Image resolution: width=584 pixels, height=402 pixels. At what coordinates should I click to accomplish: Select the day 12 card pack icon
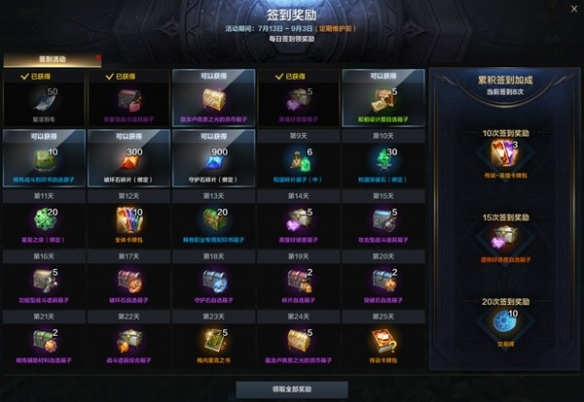click(x=129, y=221)
